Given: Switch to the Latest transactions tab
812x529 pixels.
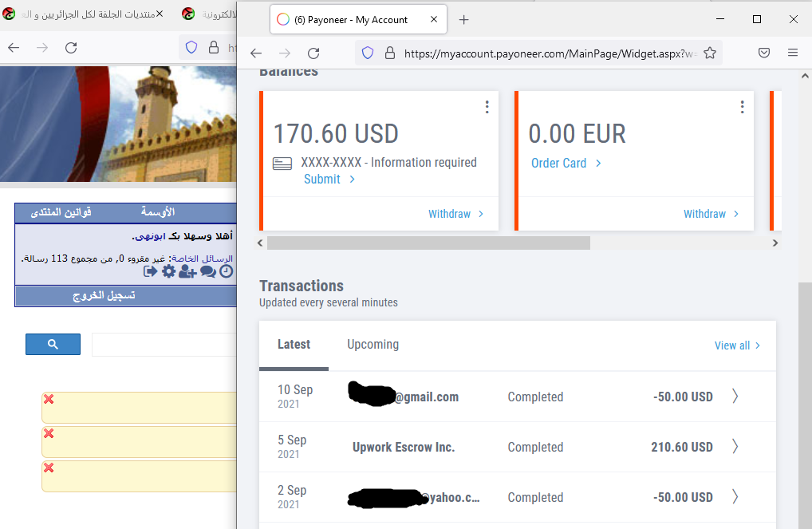Looking at the screenshot, I should pyautogui.click(x=294, y=345).
